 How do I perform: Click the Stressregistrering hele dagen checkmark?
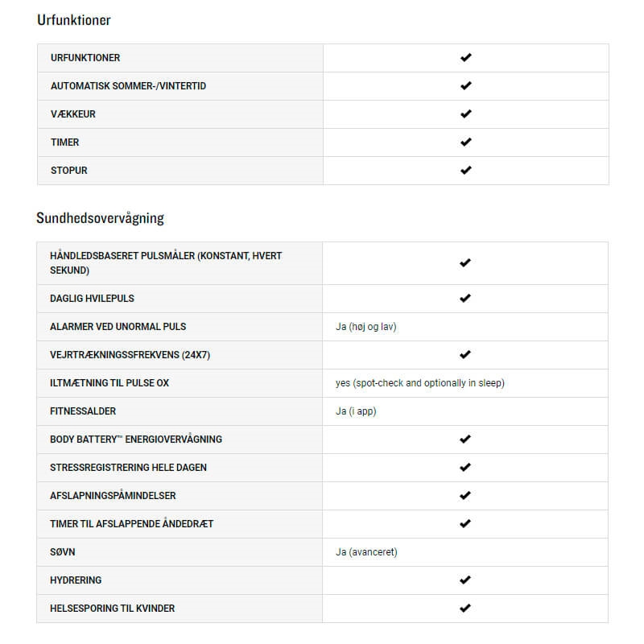(x=464, y=468)
